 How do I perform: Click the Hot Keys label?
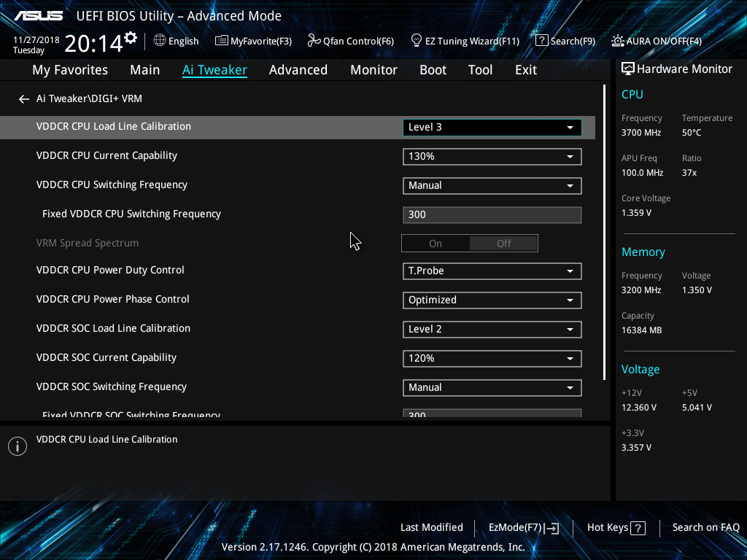click(x=608, y=528)
